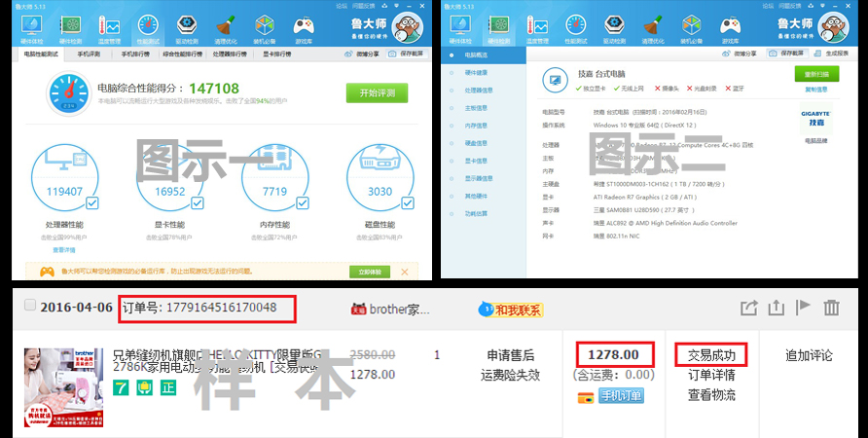Select 功耗估算 in the sidebar
The height and width of the screenshot is (438, 868).
(x=484, y=214)
